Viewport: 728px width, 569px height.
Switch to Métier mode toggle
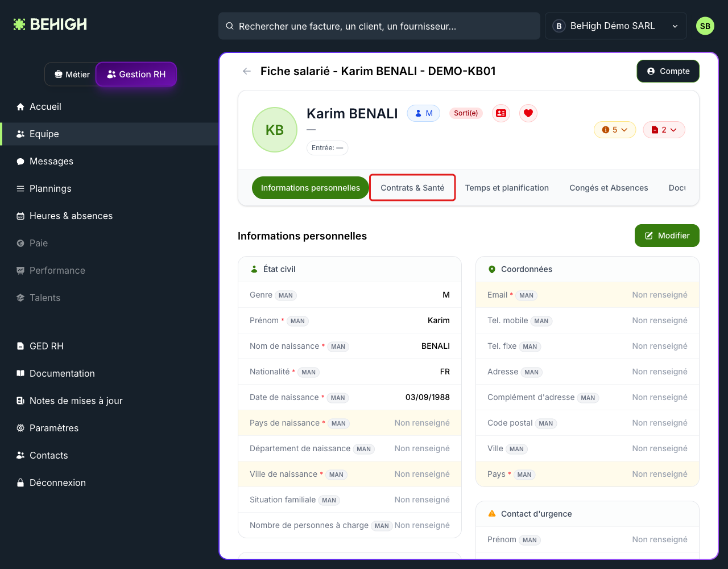point(72,75)
